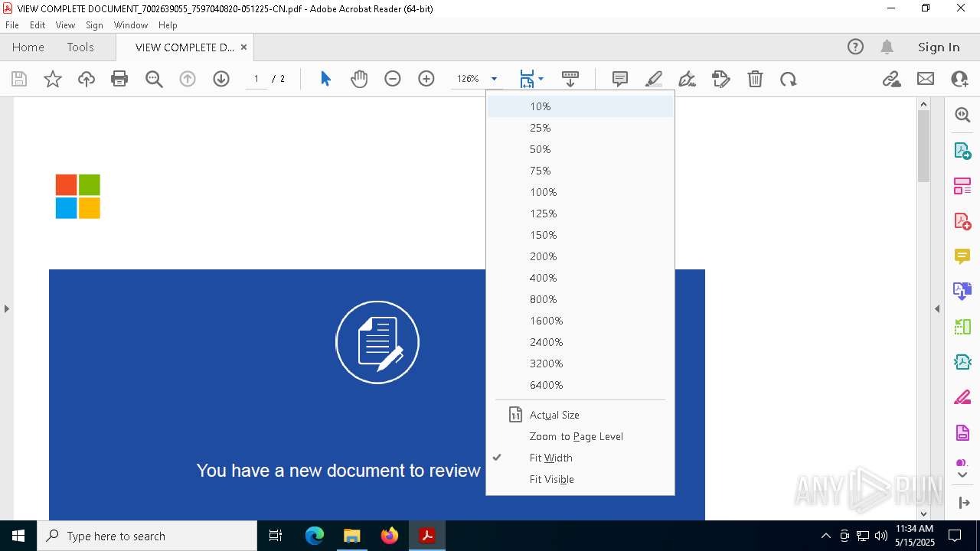The height and width of the screenshot is (551, 980).
Task: Activate the Hand pan tool
Action: pos(359,79)
